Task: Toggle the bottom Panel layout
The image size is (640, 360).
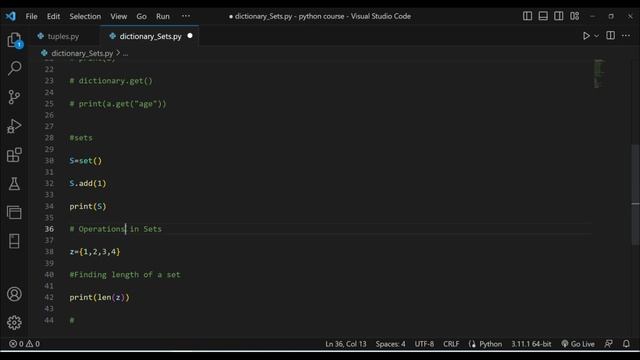Action: pyautogui.click(x=543, y=16)
